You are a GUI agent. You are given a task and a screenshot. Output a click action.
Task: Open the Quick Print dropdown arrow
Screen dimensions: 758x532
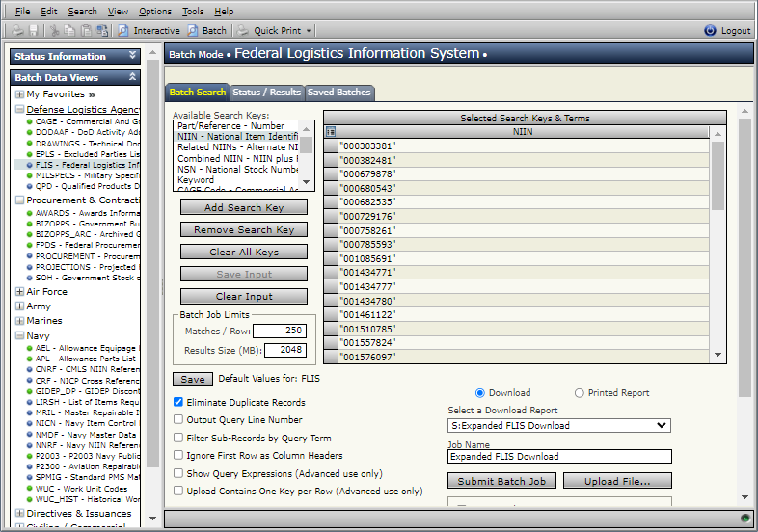pos(309,31)
